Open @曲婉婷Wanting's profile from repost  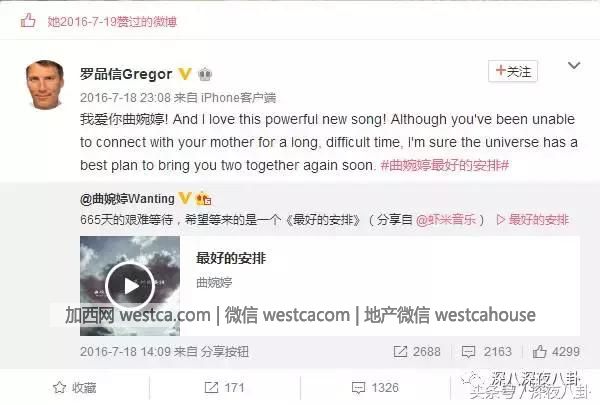[127, 199]
